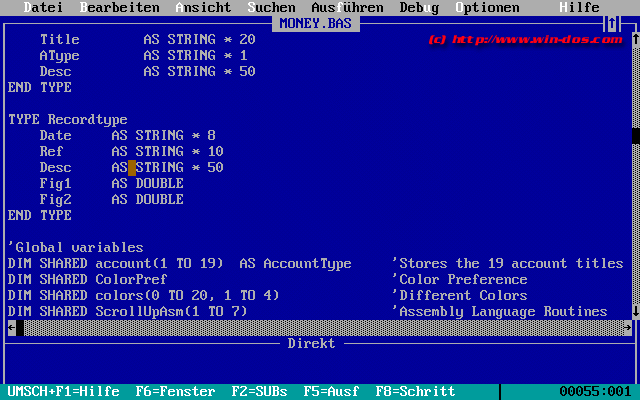Image resolution: width=640 pixels, height=400 pixels.
Task: Click the horizontal scrollbar right arrow
Action: coord(627,327)
